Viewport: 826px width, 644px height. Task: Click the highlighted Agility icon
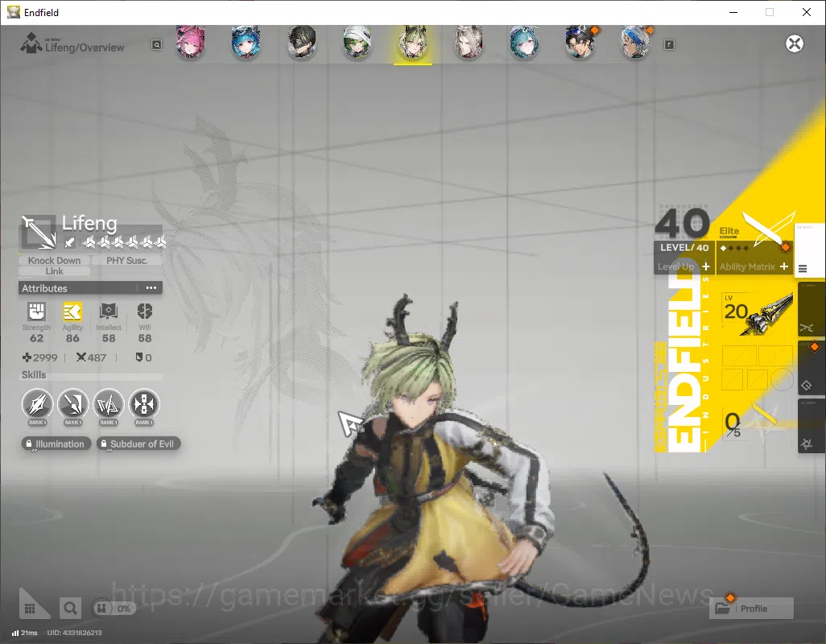(72, 312)
